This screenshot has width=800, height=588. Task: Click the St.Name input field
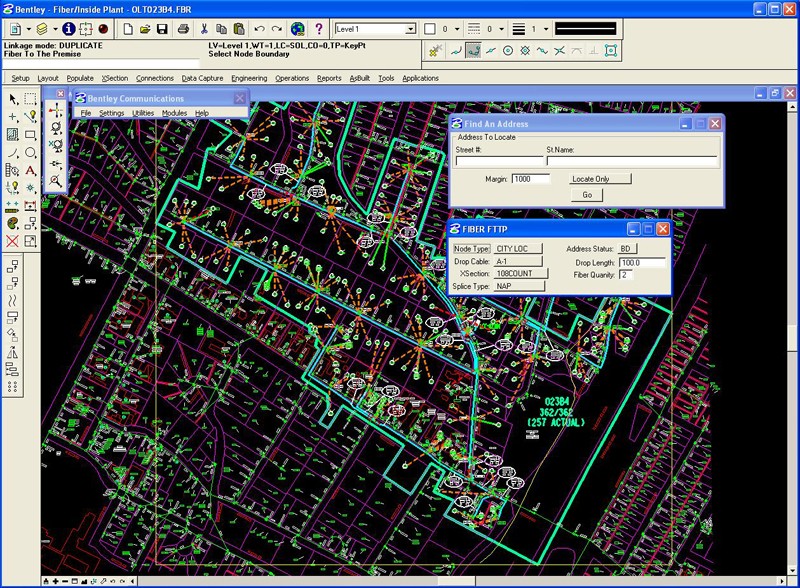click(x=631, y=160)
